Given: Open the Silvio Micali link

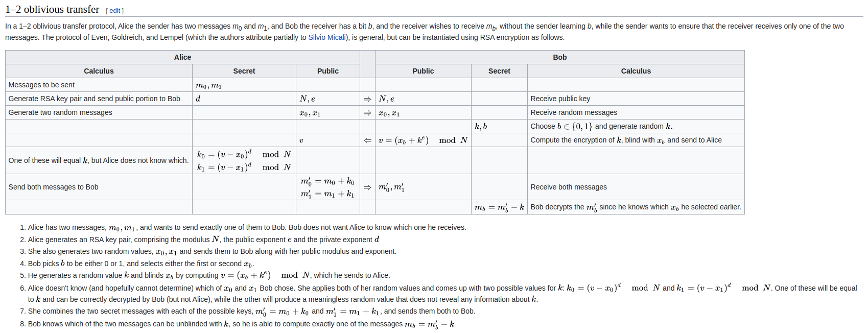Looking at the screenshot, I should tap(326, 37).
